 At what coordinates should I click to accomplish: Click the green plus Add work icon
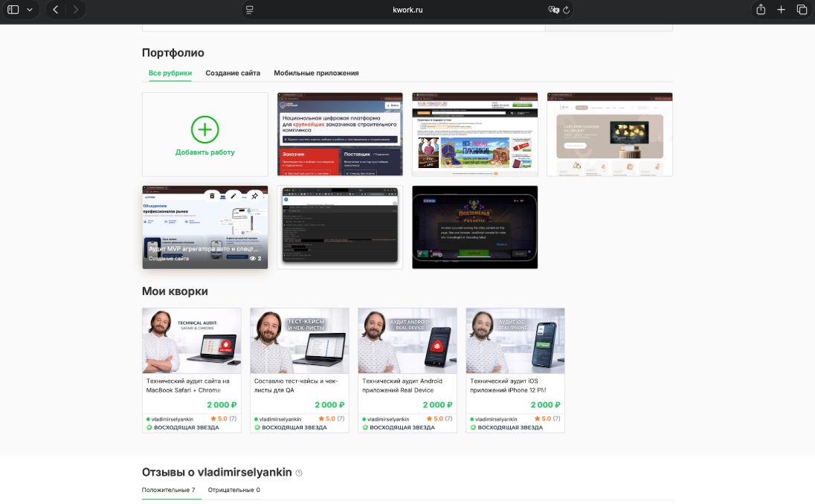(x=204, y=129)
